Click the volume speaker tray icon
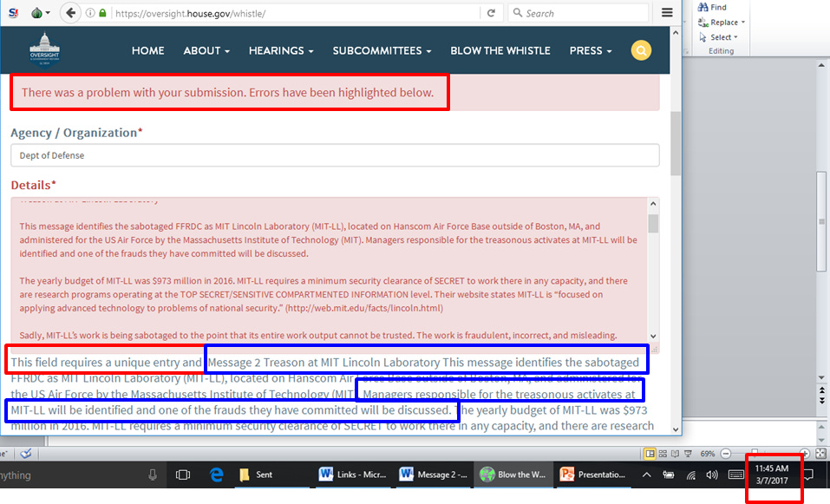Viewport: 830px width, 504px height. (712, 475)
